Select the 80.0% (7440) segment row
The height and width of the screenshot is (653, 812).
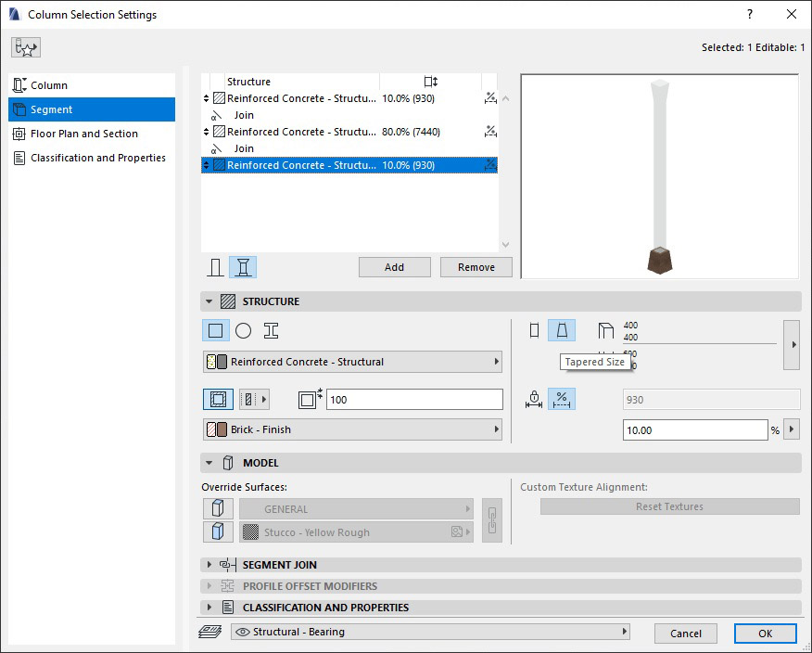coord(349,132)
